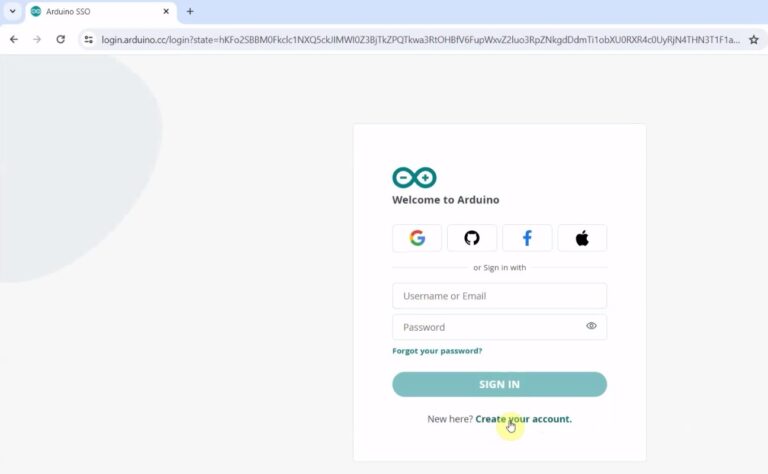
Task: Select the Arduino SSO tab
Action: click(x=95, y=12)
